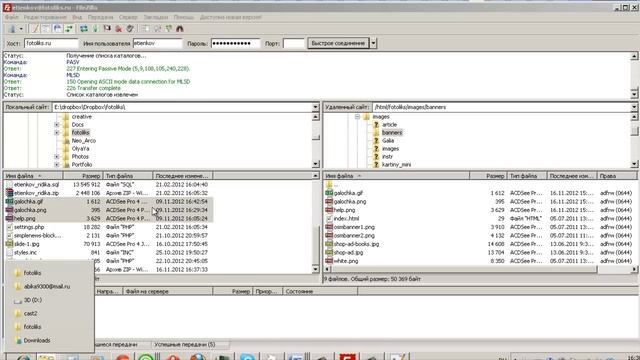
Task: Sort remote files by Размер column
Action: tap(488, 176)
